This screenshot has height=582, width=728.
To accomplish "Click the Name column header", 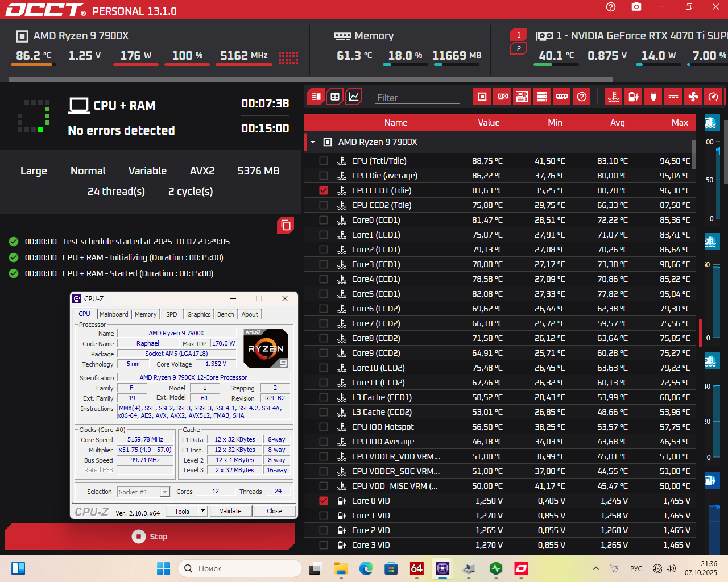I will coord(396,123).
